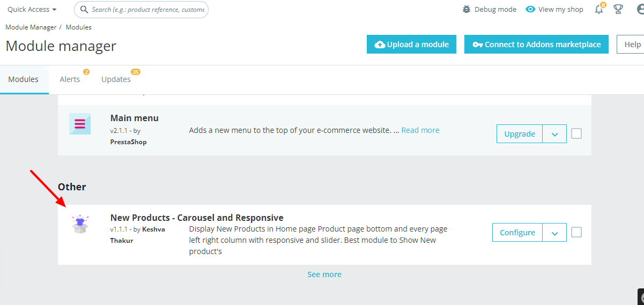
Task: Expand the Upgrade button dropdown arrow
Action: point(554,134)
